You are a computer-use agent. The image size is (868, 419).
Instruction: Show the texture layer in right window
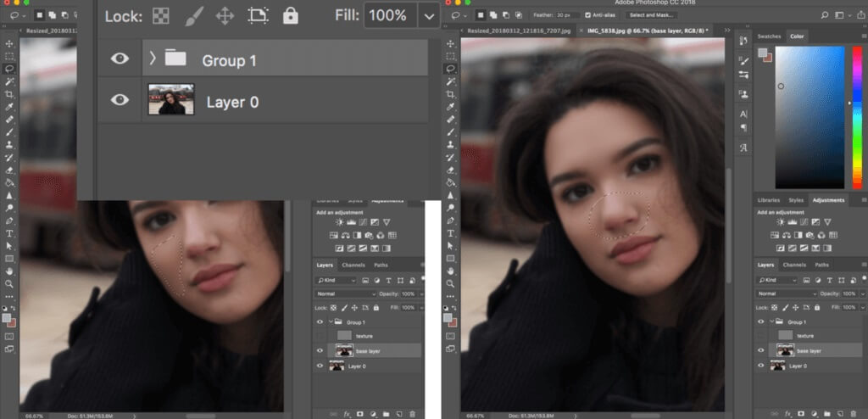(760, 335)
